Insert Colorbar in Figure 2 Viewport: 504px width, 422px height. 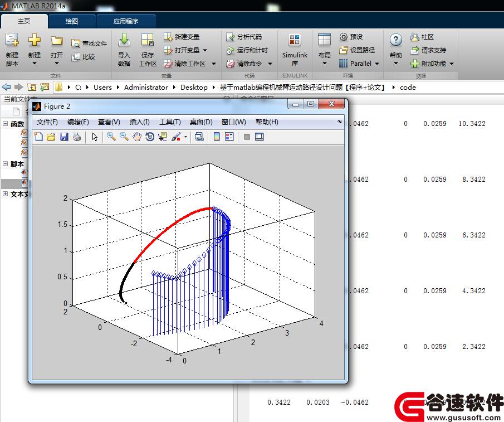click(x=217, y=137)
